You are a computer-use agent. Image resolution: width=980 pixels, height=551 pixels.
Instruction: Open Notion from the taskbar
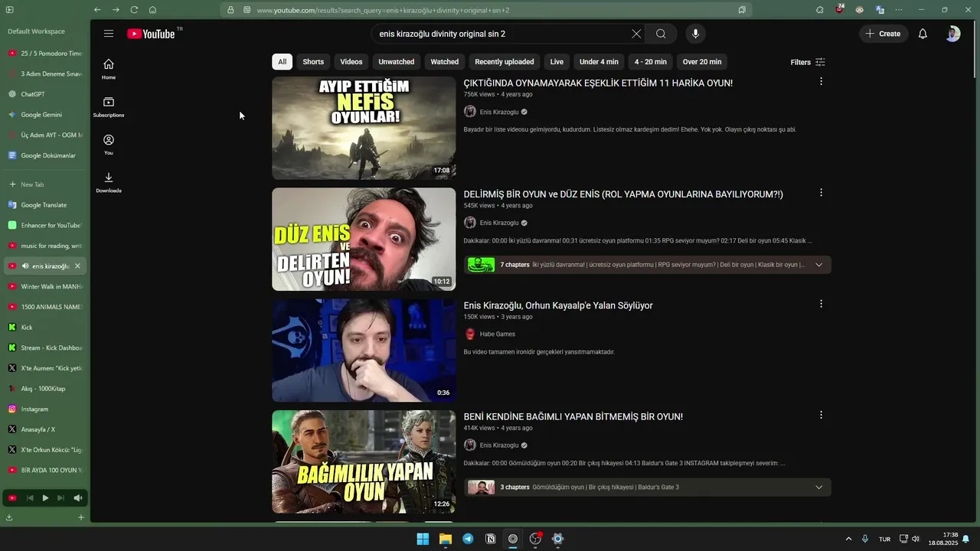coord(491,539)
